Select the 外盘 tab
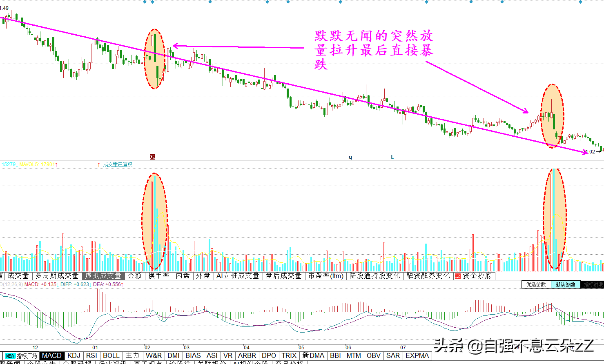This screenshot has width=604, height=364. pyautogui.click(x=203, y=276)
